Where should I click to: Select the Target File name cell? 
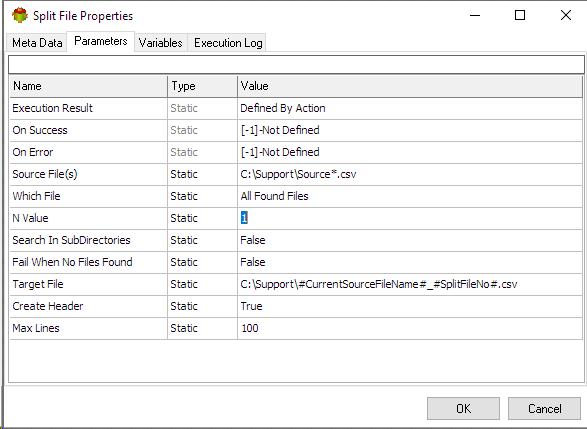click(x=89, y=284)
